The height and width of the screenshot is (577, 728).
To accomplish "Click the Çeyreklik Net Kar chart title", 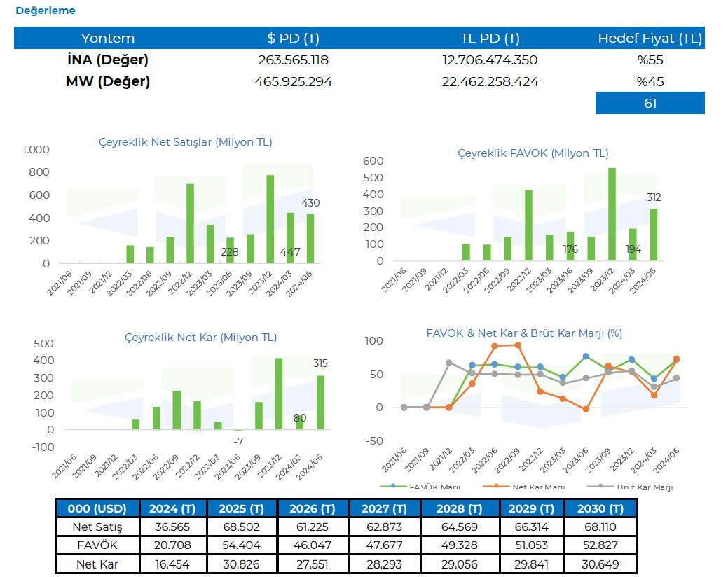I will 200,338.
